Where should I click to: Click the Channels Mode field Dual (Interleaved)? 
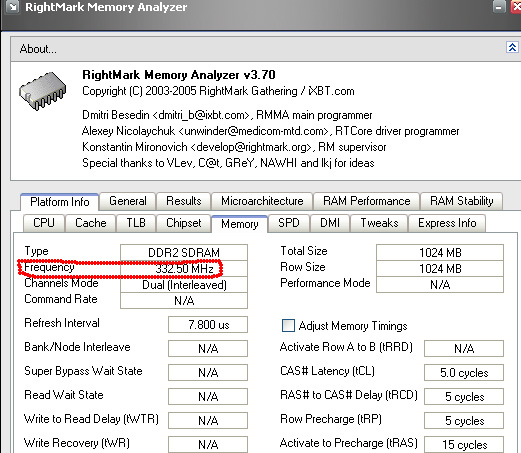(x=184, y=285)
